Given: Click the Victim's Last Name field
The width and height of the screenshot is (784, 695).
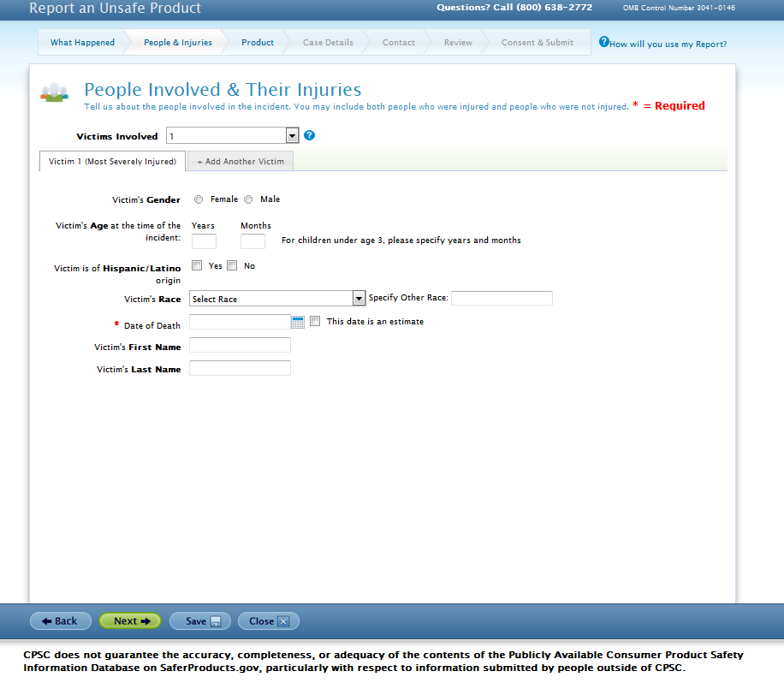Looking at the screenshot, I should click(x=240, y=368).
